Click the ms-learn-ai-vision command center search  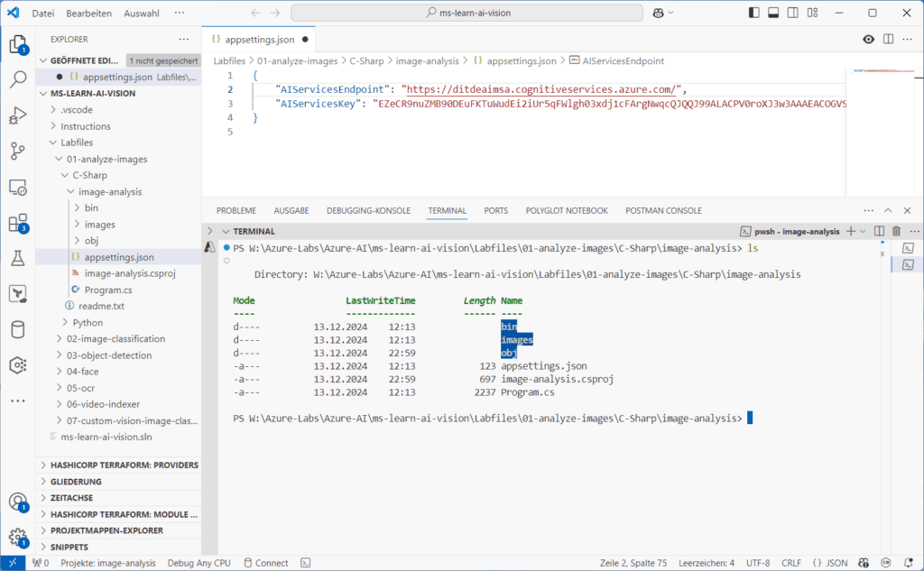(x=467, y=13)
